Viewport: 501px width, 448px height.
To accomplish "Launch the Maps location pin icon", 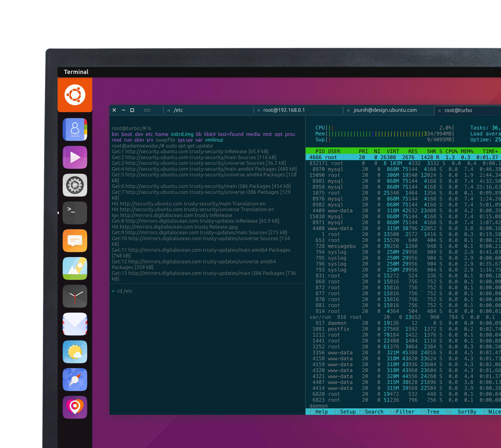I will pos(75,407).
